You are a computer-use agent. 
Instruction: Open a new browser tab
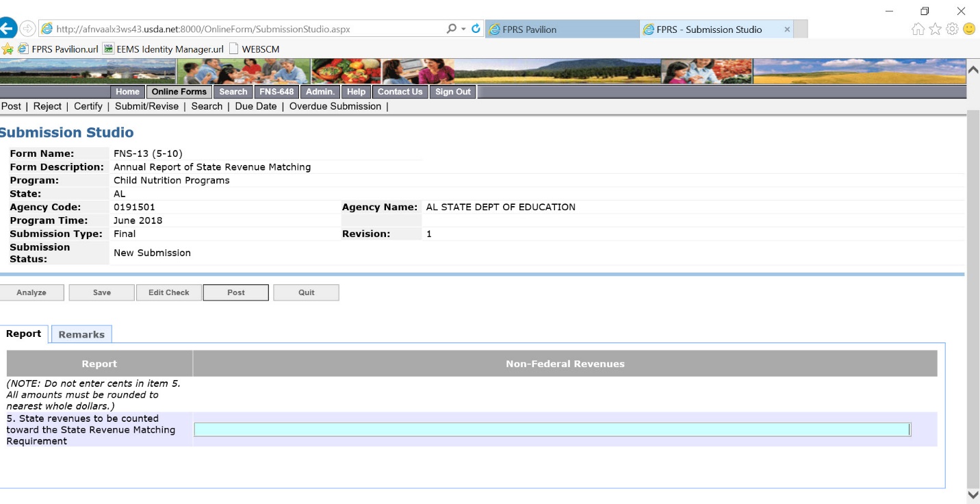pyautogui.click(x=801, y=29)
